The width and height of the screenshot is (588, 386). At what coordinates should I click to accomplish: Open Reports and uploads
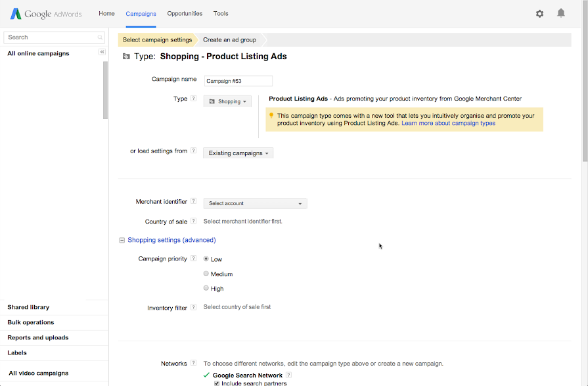(x=38, y=337)
